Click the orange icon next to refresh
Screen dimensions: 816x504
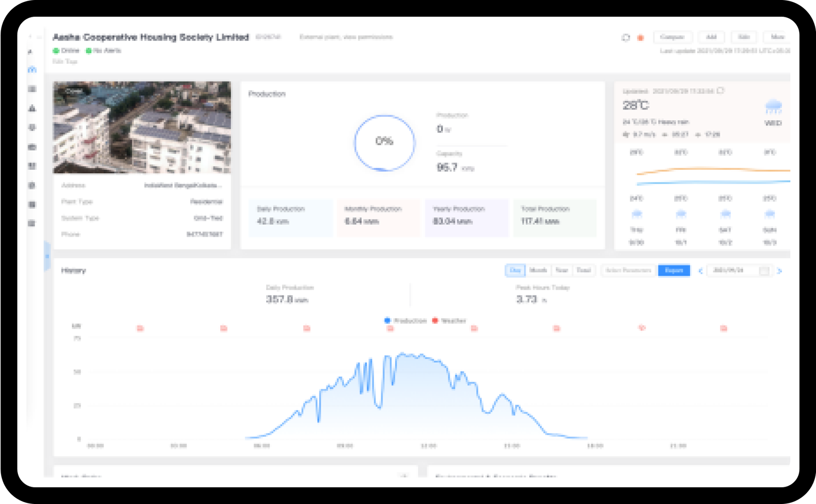point(641,38)
